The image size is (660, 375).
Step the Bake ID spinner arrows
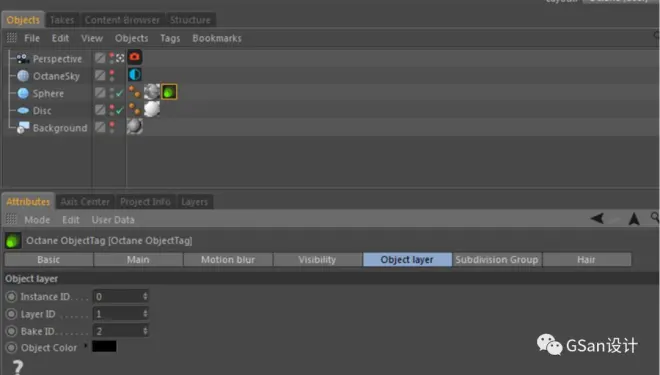click(x=145, y=331)
